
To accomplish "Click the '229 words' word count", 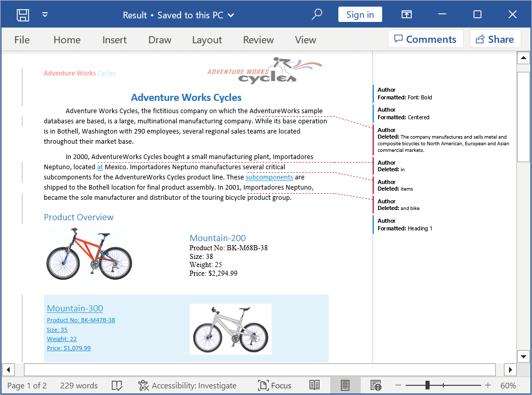I will click(x=78, y=385).
